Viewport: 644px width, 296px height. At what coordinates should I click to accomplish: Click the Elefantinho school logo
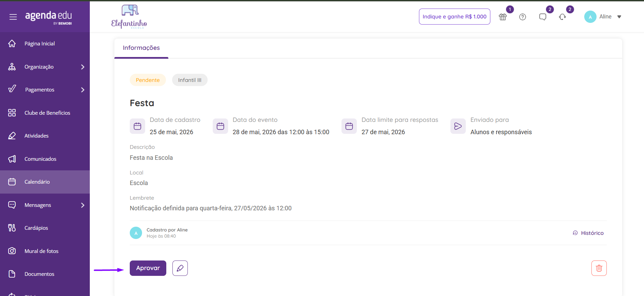pyautogui.click(x=129, y=17)
